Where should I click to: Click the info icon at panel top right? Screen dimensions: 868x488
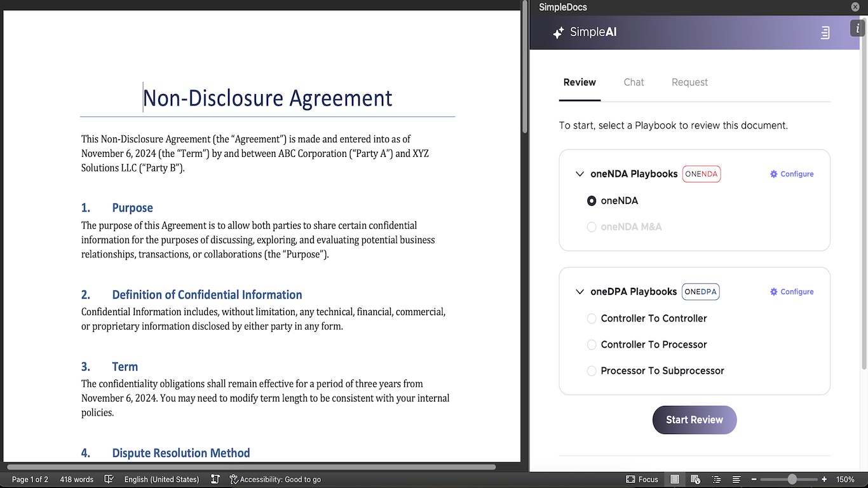point(858,28)
